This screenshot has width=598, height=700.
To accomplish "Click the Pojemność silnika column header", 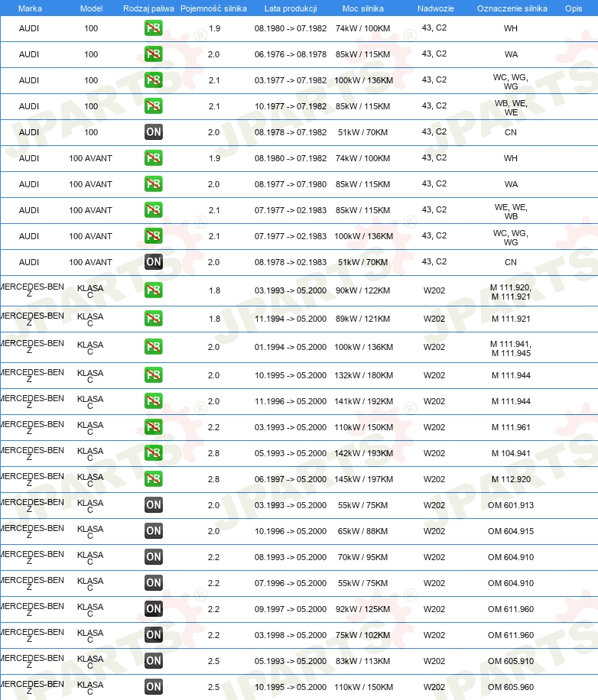I will [213, 8].
